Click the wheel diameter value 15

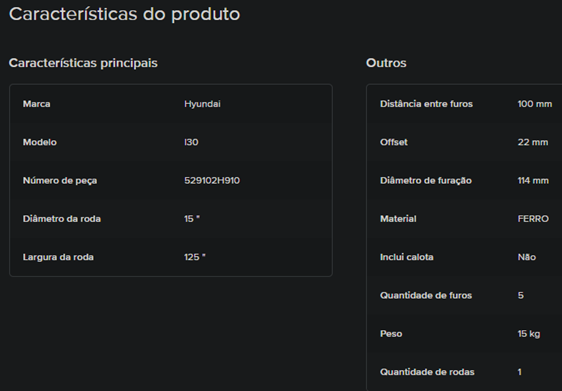(192, 219)
